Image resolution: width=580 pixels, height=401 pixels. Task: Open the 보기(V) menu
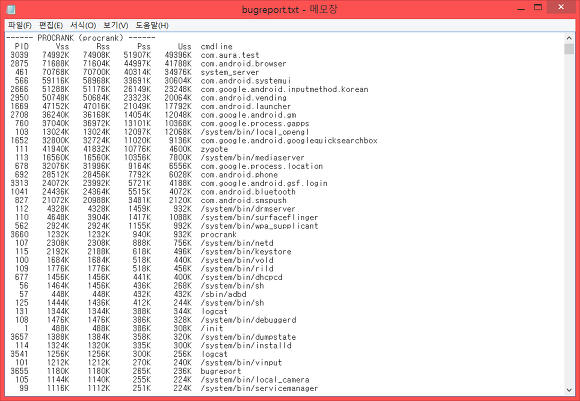[115, 25]
